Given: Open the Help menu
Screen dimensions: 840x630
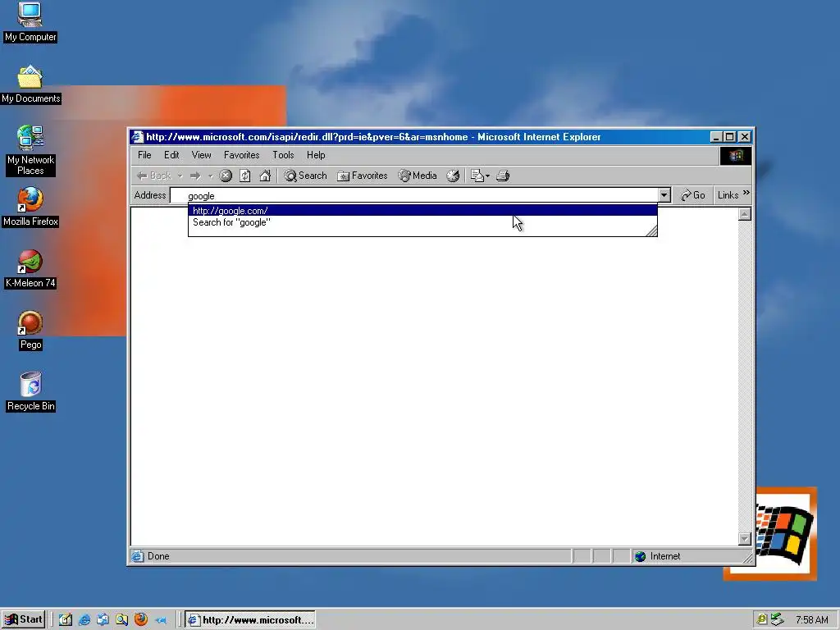Looking at the screenshot, I should tap(316, 155).
